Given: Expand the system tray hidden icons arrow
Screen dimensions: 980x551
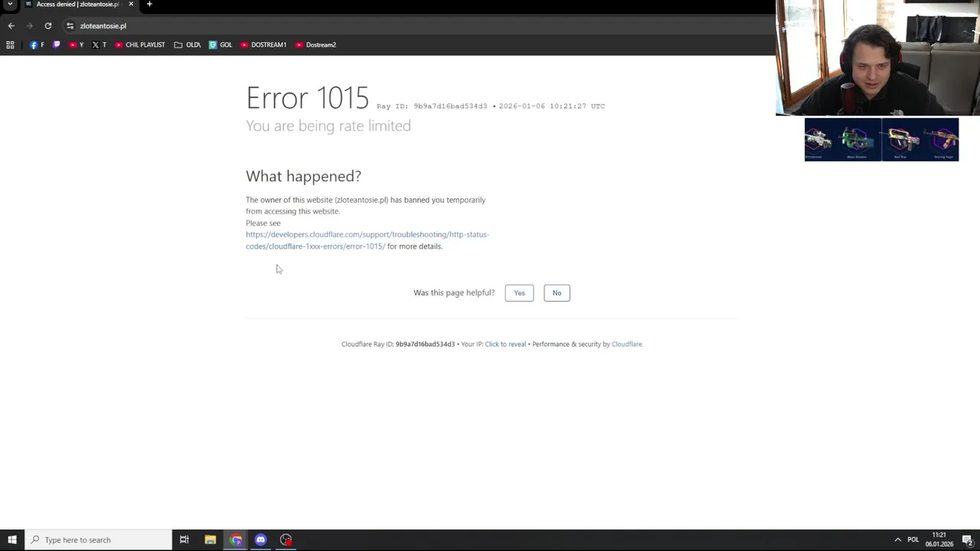Looking at the screenshot, I should [x=898, y=540].
